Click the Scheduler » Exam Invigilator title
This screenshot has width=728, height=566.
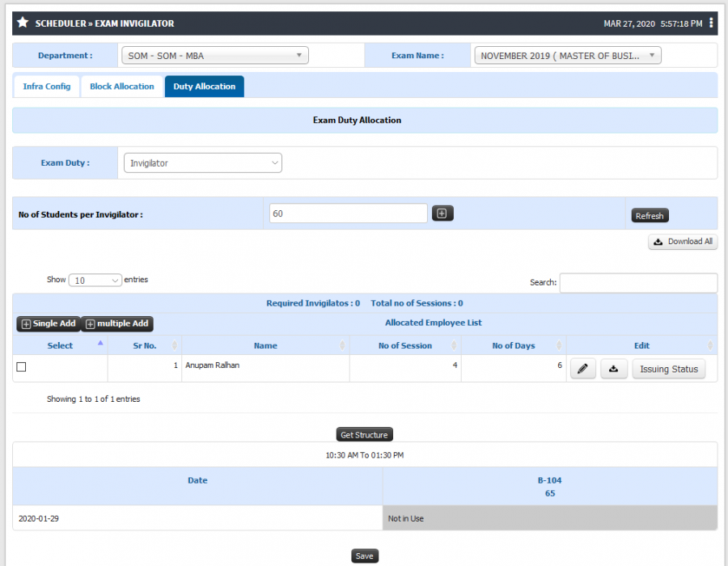coord(104,23)
